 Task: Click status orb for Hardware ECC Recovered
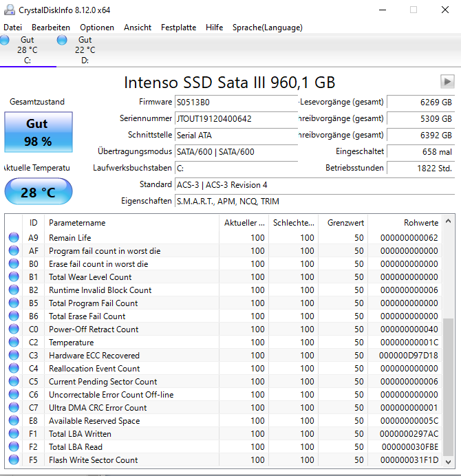coord(14,355)
